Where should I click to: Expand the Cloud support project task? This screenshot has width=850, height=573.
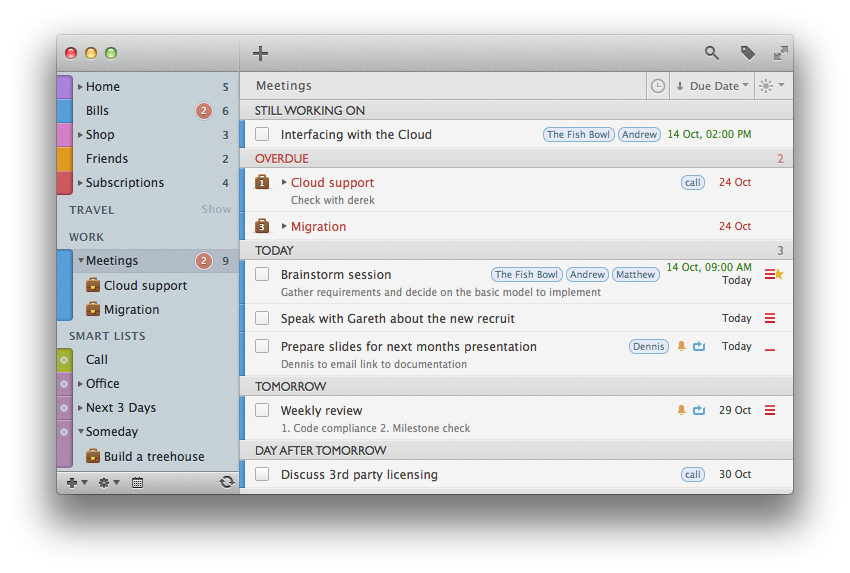point(284,182)
